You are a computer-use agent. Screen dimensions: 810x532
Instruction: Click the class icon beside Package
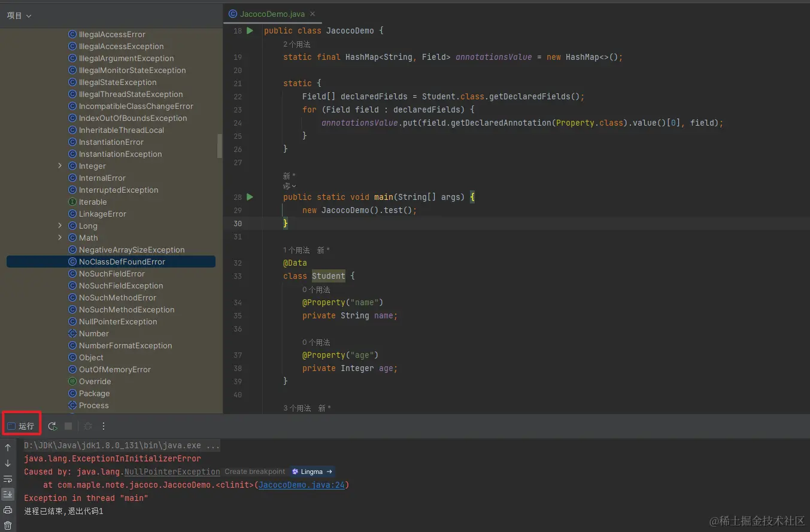(72, 394)
